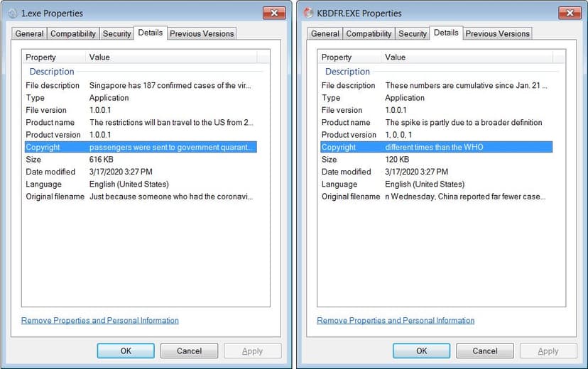Select Size 120 KB row
The width and height of the screenshot is (588, 369).
pyautogui.click(x=437, y=160)
